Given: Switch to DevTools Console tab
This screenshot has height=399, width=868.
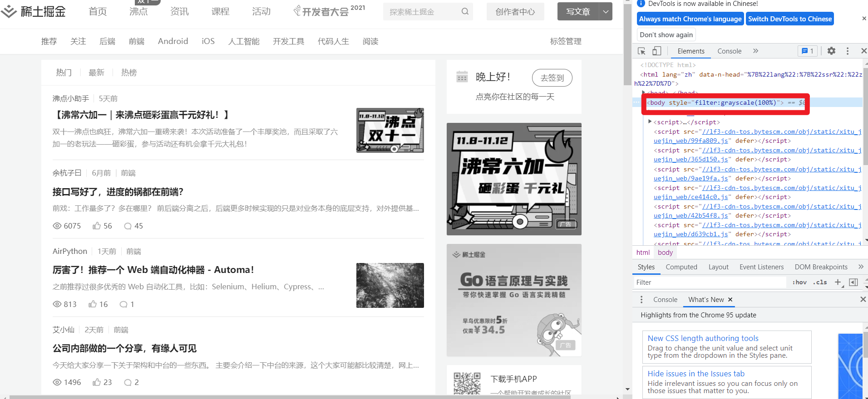Looking at the screenshot, I should tap(729, 51).
